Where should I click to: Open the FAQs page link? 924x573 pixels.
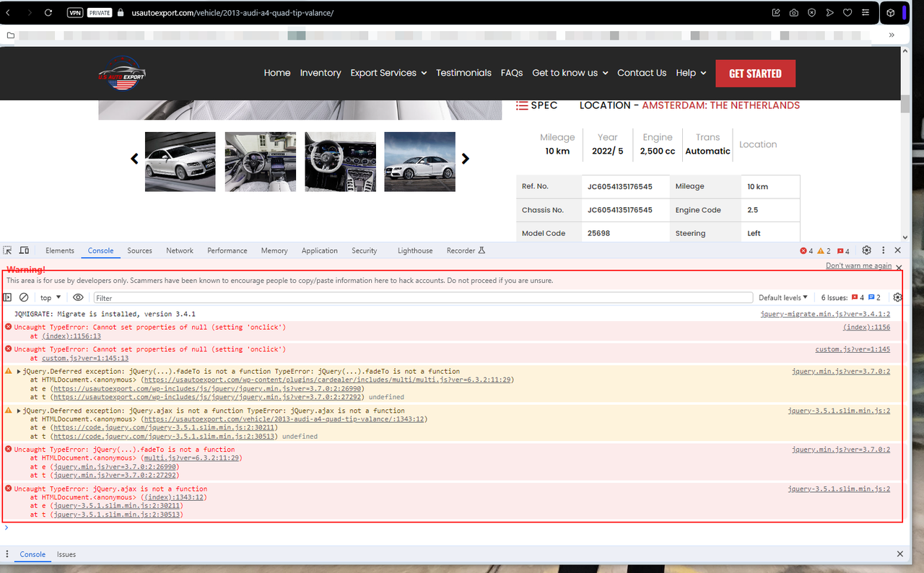(512, 73)
